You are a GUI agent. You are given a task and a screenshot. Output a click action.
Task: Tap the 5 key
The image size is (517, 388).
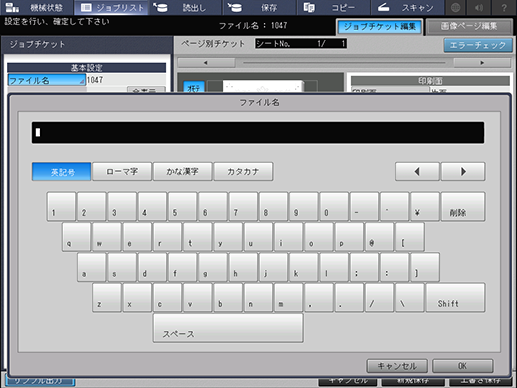(182, 206)
